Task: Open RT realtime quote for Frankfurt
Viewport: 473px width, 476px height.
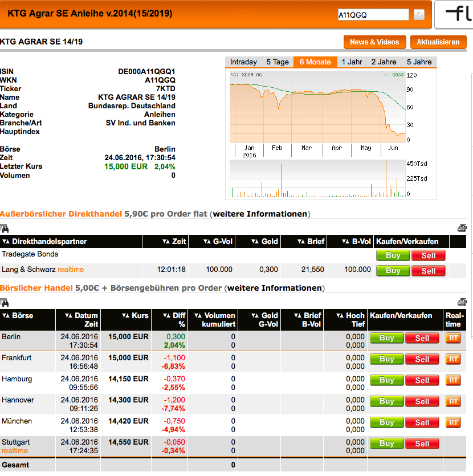Action: [x=453, y=359]
